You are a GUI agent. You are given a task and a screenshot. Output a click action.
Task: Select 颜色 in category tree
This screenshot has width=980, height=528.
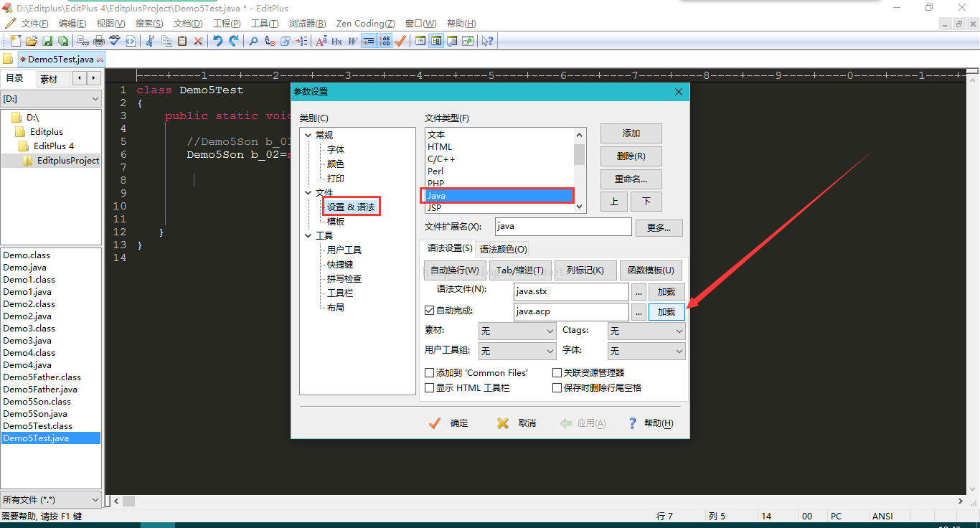tap(336, 164)
